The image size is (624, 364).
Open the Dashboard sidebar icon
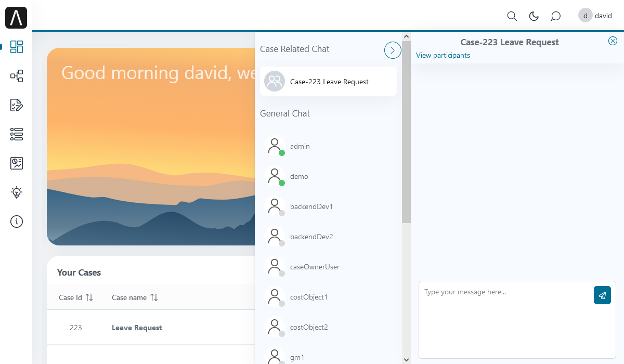coord(17,47)
